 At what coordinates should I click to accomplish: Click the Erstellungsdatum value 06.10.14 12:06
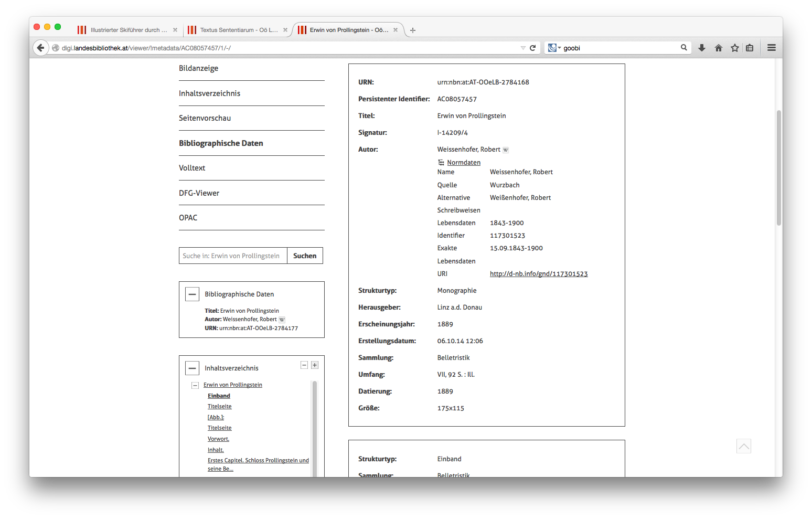460,341
